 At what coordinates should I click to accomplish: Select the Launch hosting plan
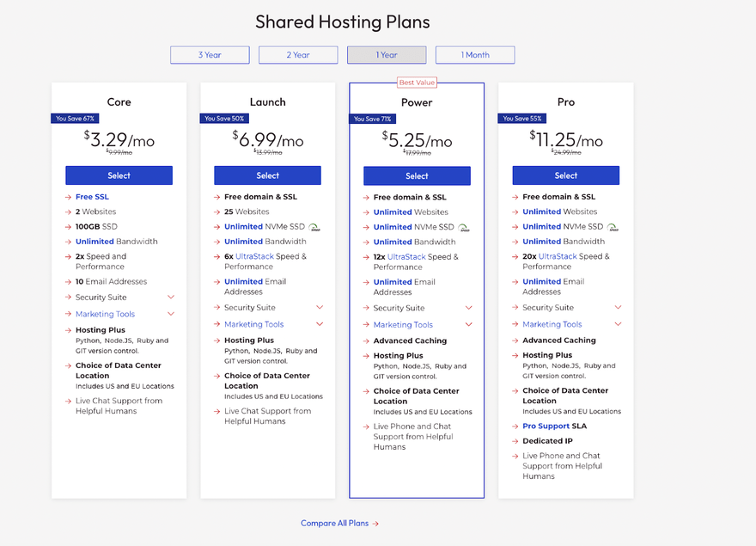pos(267,175)
